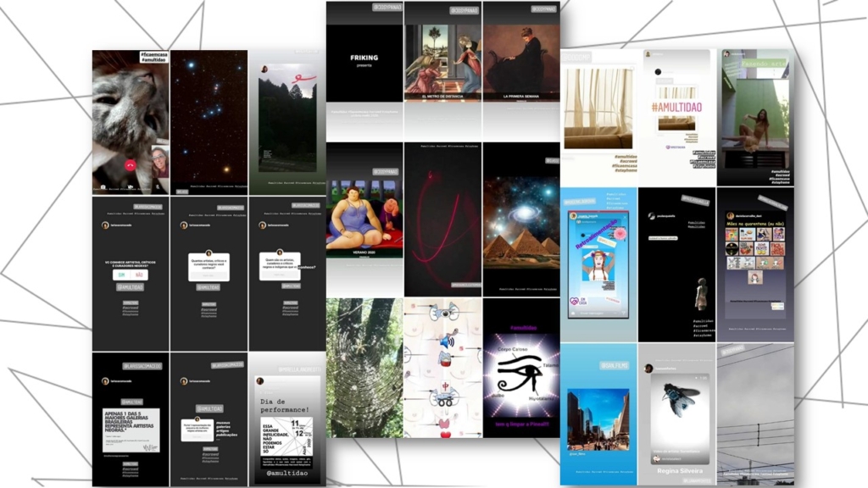
Task: Open the cream curtains photo
Action: pyautogui.click(x=598, y=108)
